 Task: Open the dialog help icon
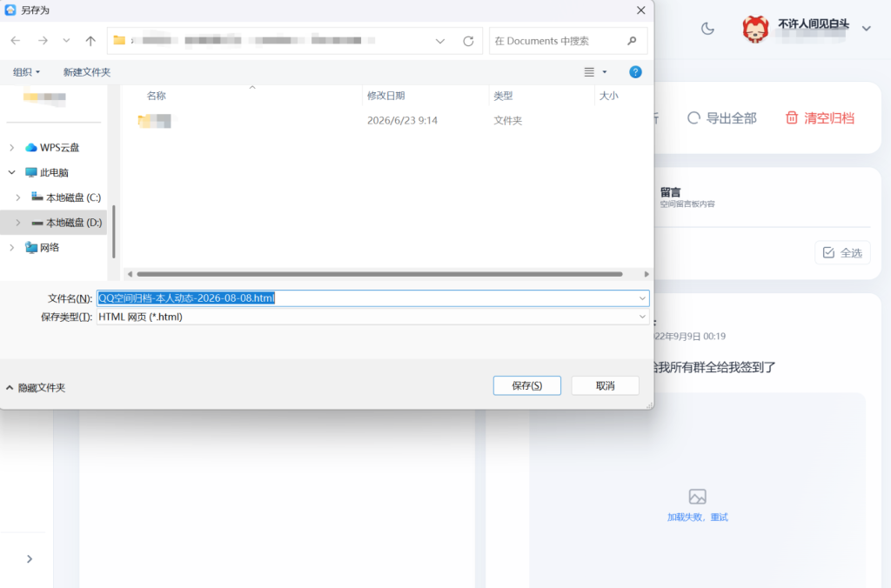click(635, 72)
